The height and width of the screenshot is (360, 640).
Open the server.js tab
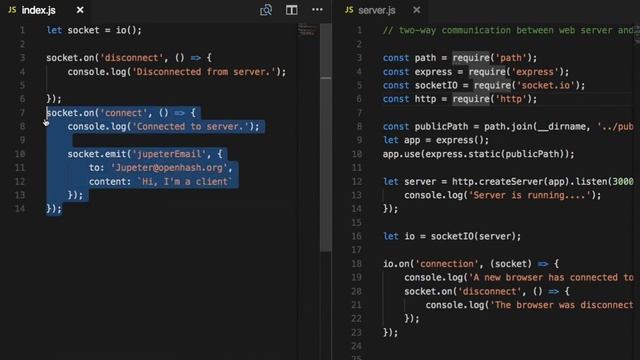(376, 10)
